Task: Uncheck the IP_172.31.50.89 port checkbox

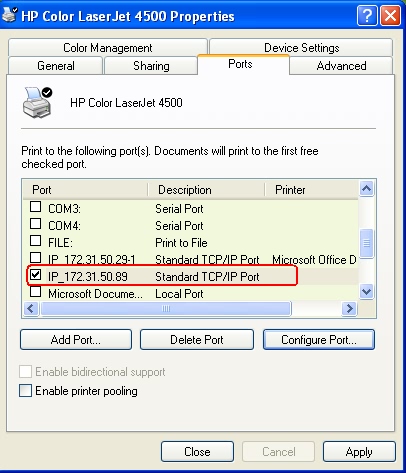Action: 35,275
